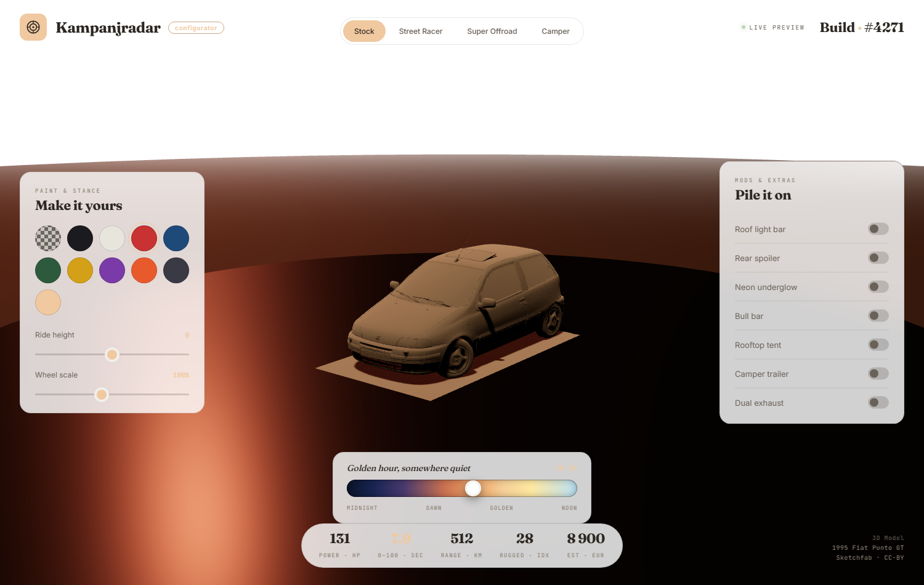Viewport: 924px width, 585px height.
Task: Select the Stock preset tab
Action: (364, 31)
